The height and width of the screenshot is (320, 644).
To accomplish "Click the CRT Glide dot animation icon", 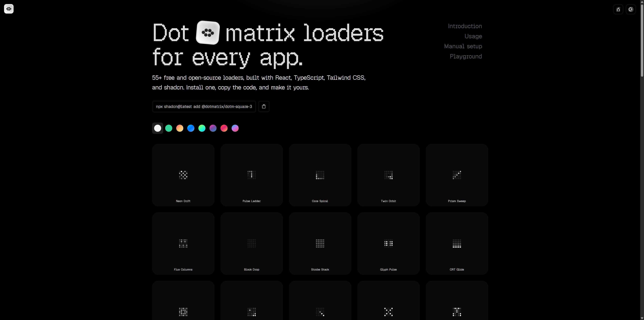I will pyautogui.click(x=457, y=243).
